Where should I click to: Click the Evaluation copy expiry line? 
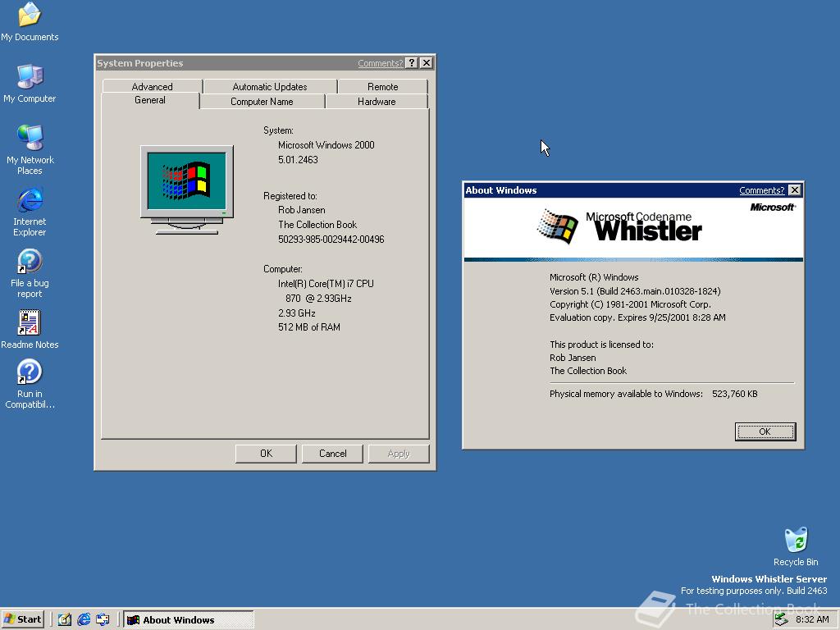click(637, 317)
